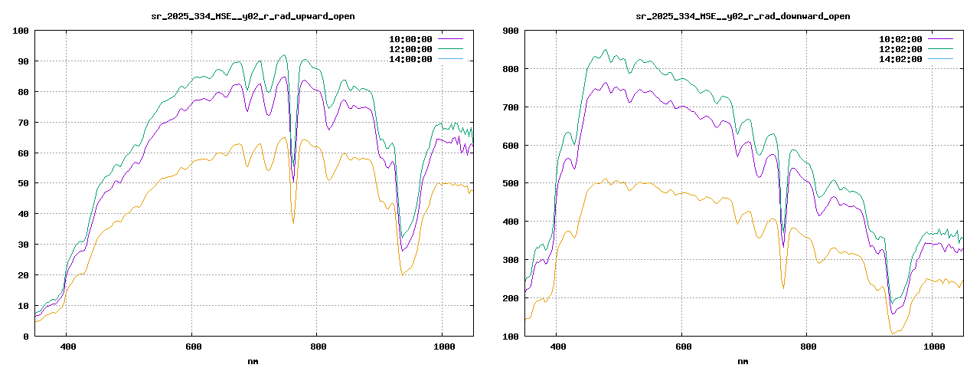This screenshot has height=368, width=980.
Task: Click the 900 tick on right chart y-axis
Action: 511,31
